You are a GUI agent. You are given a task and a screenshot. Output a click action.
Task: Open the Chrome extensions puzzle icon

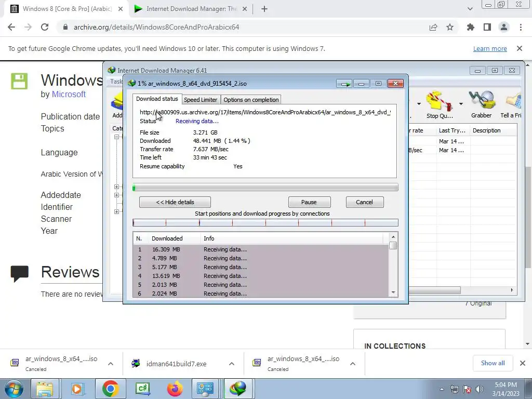[x=471, y=27]
